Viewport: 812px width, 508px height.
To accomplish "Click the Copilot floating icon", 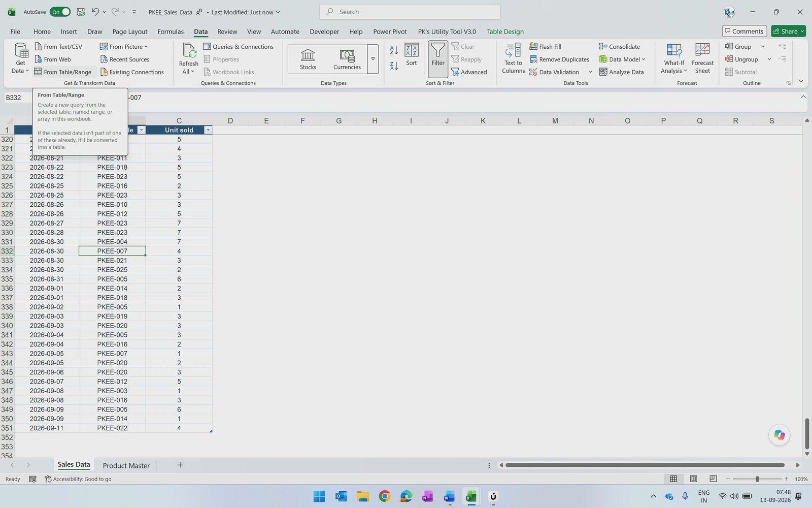I will [780, 435].
